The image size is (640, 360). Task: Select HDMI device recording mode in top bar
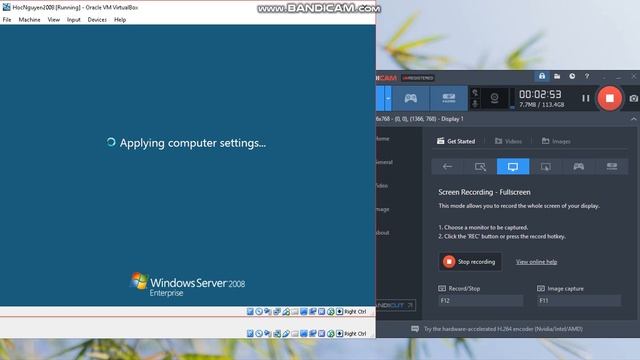[x=449, y=98]
